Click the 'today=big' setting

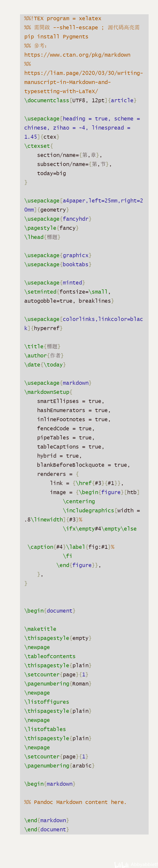pyautogui.click(x=52, y=173)
